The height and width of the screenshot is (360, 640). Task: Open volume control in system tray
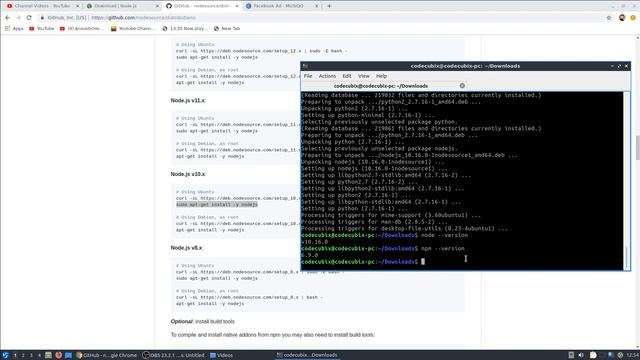581,355
